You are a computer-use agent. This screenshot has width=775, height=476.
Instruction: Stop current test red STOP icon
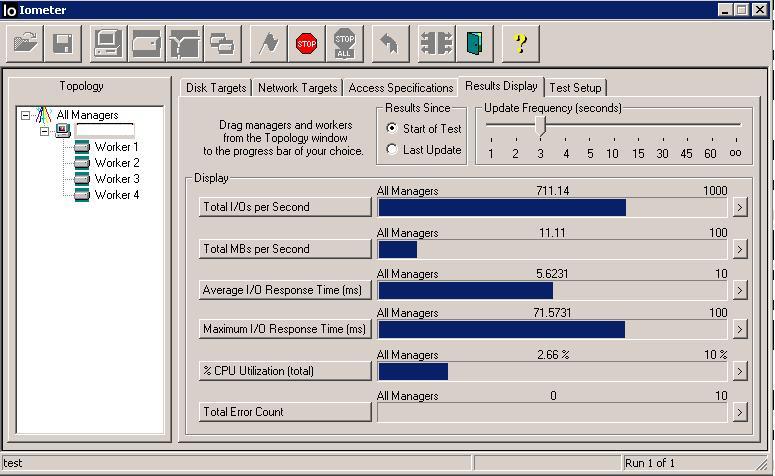point(306,44)
